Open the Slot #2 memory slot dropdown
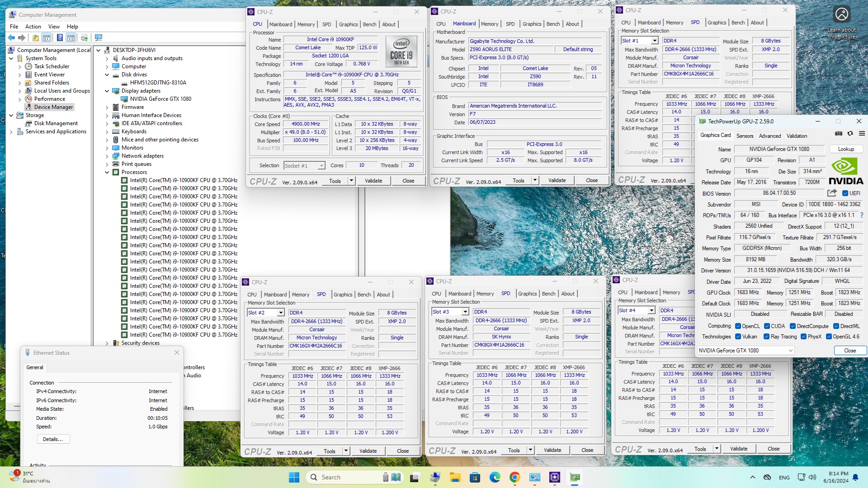This screenshot has width=868, height=488. (280, 313)
